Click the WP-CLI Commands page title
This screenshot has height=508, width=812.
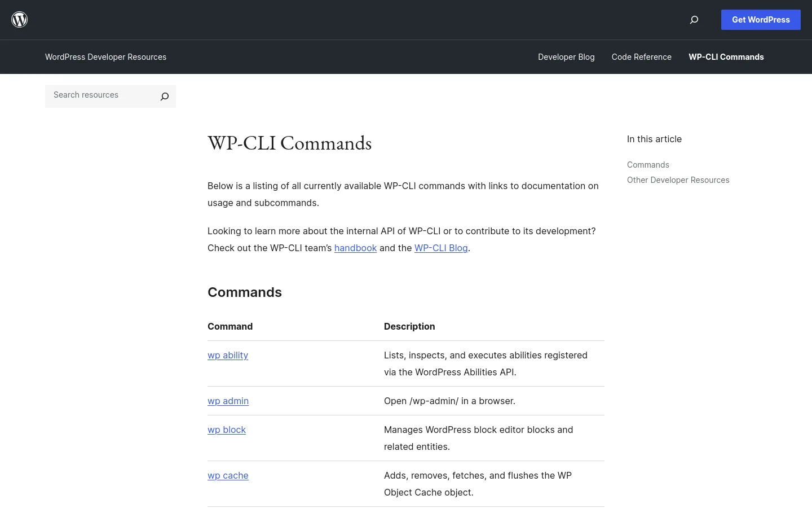coord(289,143)
